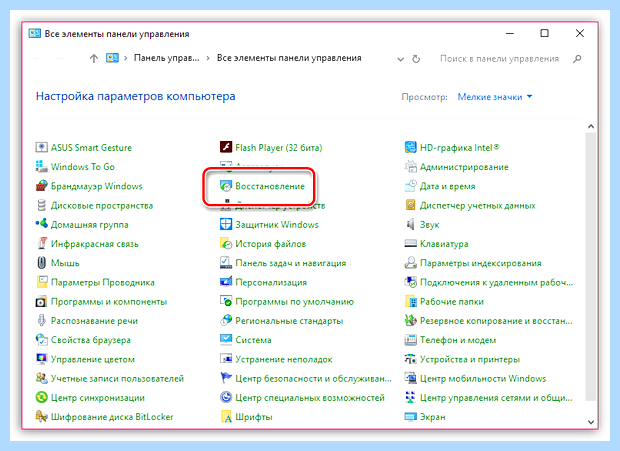Image resolution: width=620 pixels, height=451 pixels.
Task: Open the ASUS Smart Gesture icon
Action: coord(42,147)
